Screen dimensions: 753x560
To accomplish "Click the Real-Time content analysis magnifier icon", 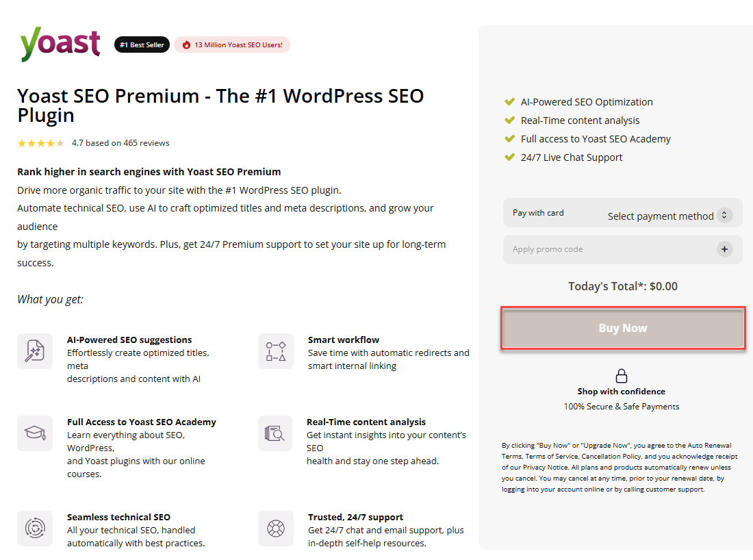I will 275,433.
